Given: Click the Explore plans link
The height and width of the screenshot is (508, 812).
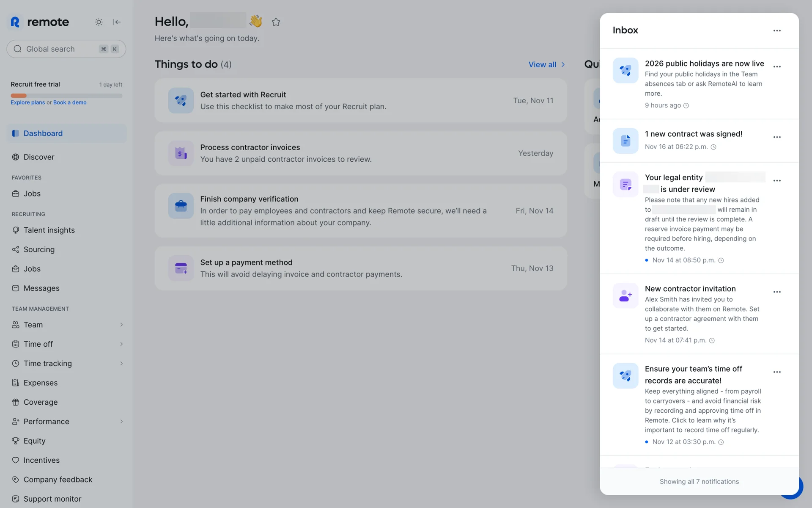Looking at the screenshot, I should [x=27, y=102].
